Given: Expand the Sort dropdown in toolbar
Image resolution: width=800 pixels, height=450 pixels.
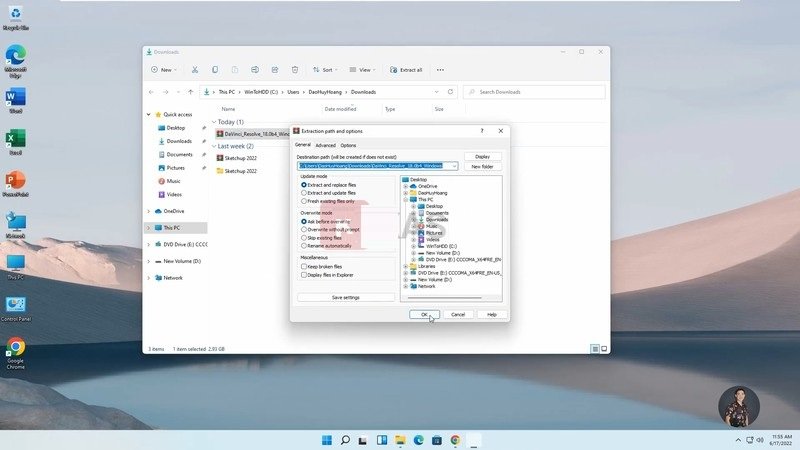Looking at the screenshot, I should pos(325,70).
